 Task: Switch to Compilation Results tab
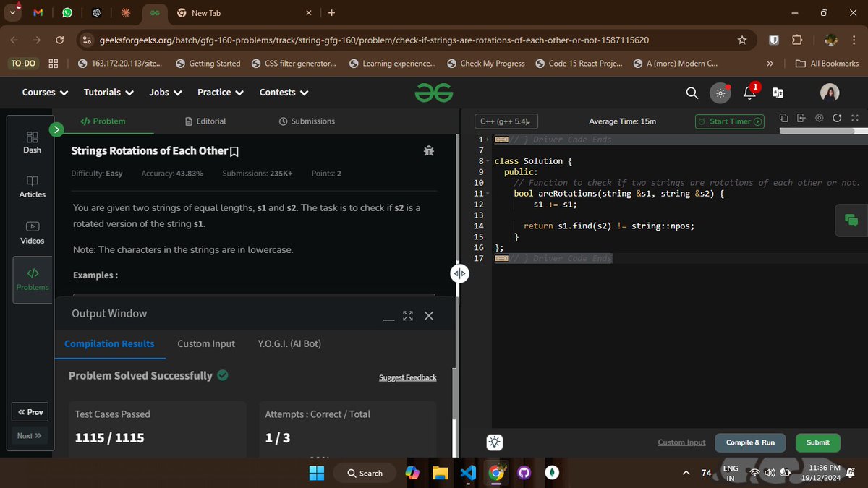tap(109, 343)
